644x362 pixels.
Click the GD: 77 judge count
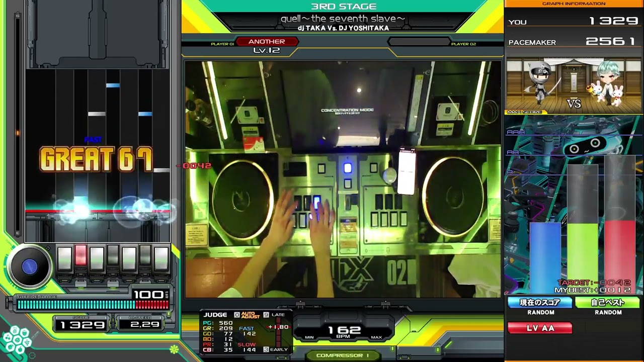coord(218,333)
